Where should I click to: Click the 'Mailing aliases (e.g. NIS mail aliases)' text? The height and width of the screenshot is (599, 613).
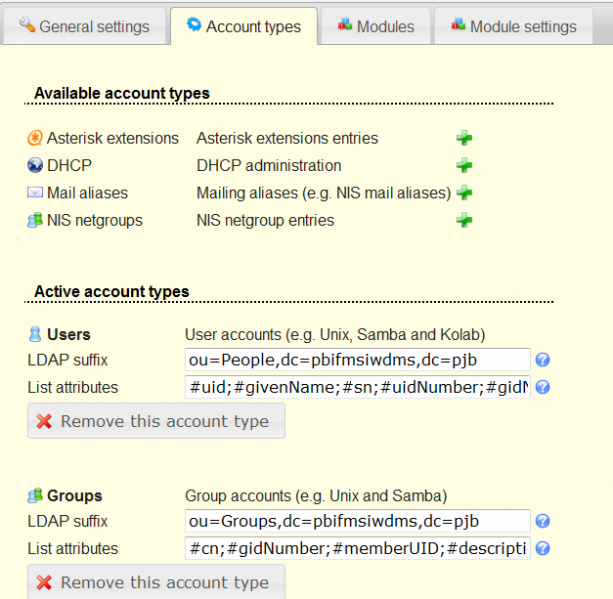point(324,193)
